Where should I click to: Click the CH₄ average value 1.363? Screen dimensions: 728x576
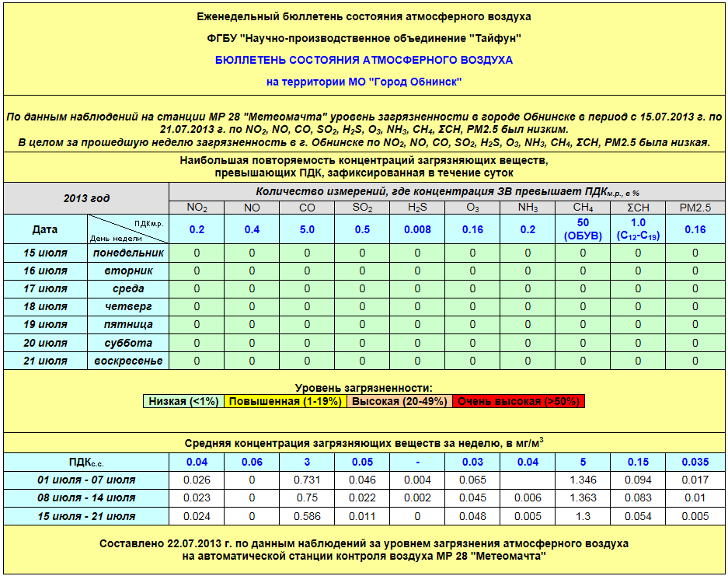click(x=583, y=497)
